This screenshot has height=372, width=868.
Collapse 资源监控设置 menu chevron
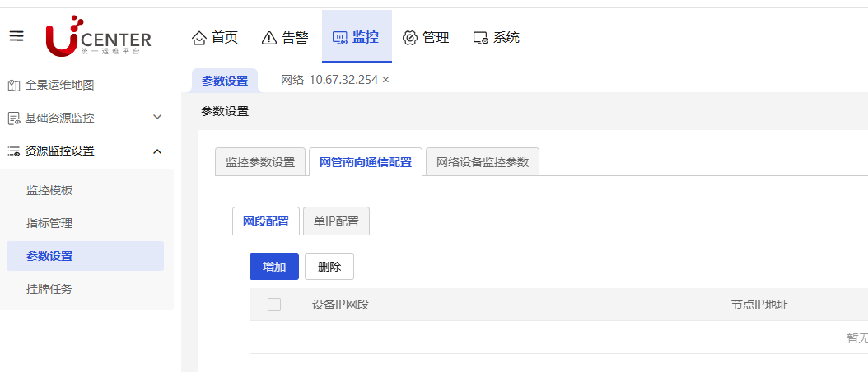[x=157, y=151]
